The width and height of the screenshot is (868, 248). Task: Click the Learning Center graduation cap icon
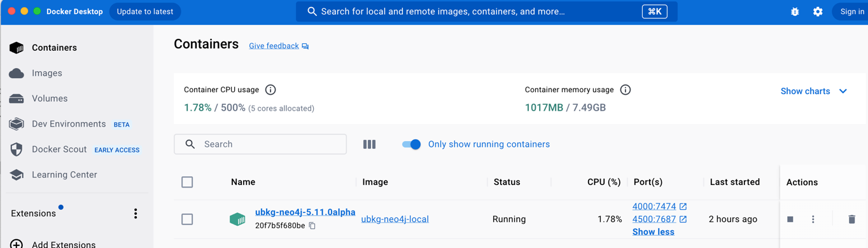(17, 175)
